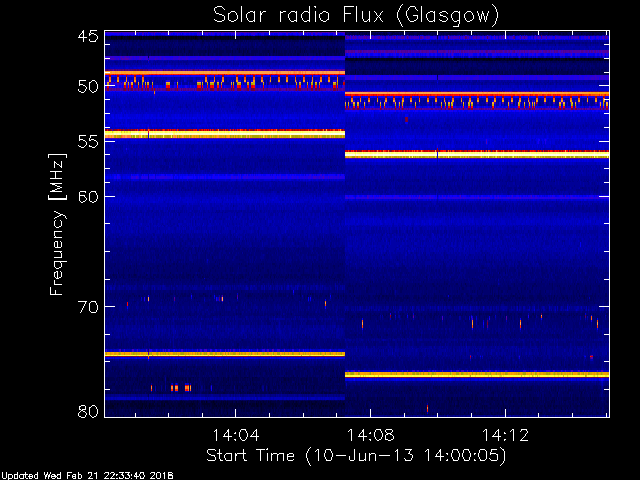640x480 pixels.
Task: Click the '14:12' time tick label
Action: point(505,435)
